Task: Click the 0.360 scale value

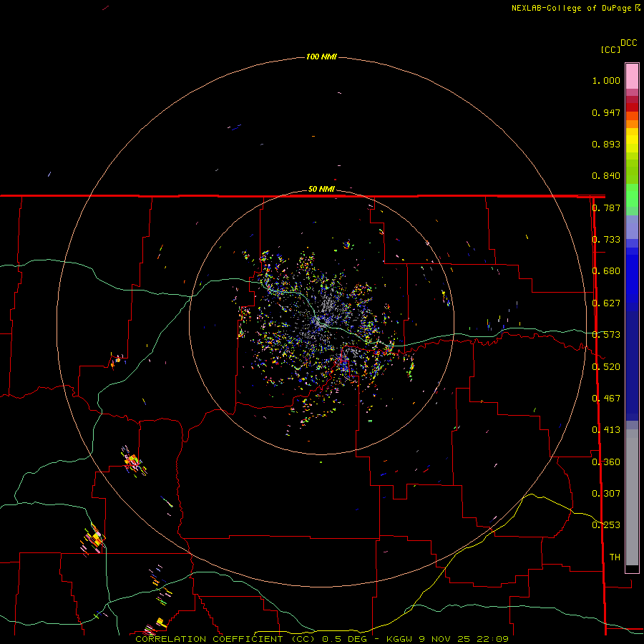Action: 606,462
